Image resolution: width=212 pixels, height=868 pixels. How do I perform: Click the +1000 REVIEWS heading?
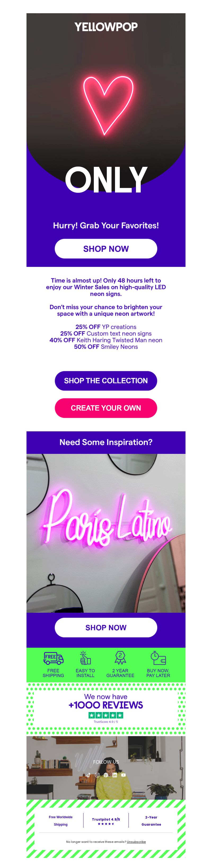click(x=106, y=705)
